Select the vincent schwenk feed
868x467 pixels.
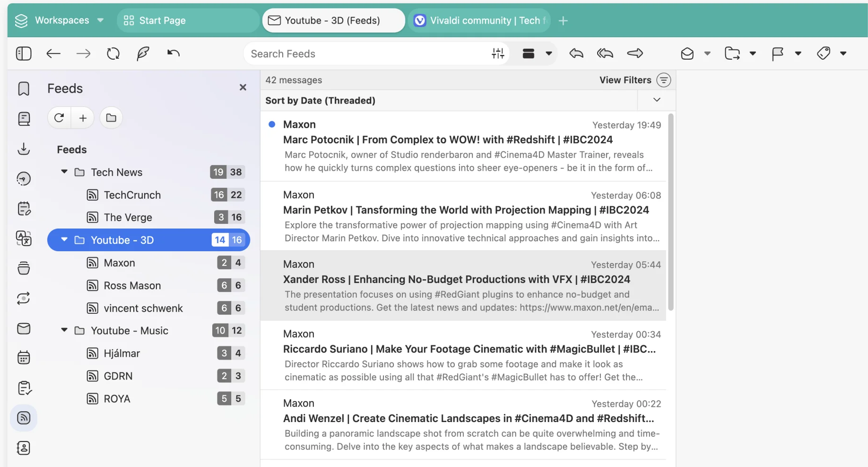click(x=148, y=308)
